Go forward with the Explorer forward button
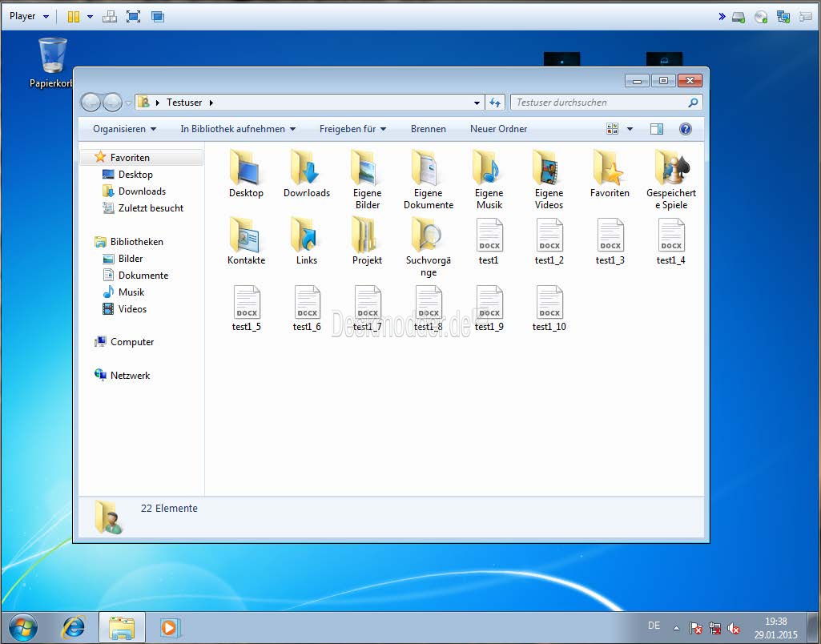Image resolution: width=821 pixels, height=644 pixels. click(x=113, y=103)
